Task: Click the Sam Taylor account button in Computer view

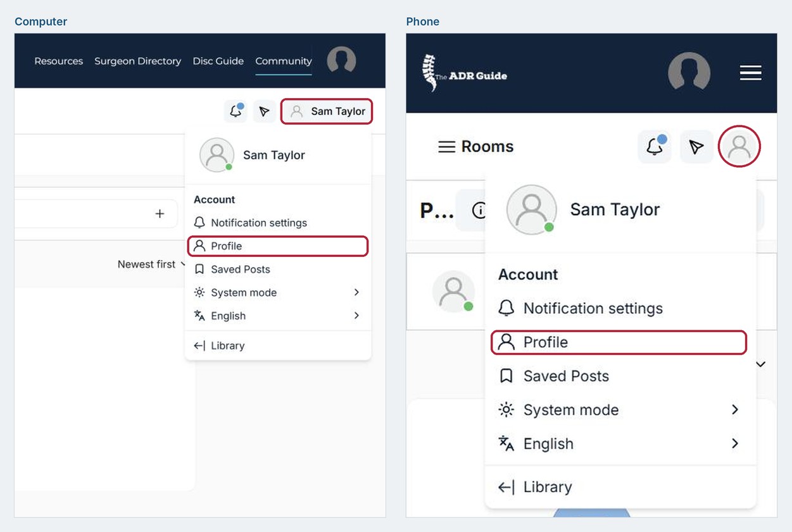Action: pyautogui.click(x=327, y=111)
